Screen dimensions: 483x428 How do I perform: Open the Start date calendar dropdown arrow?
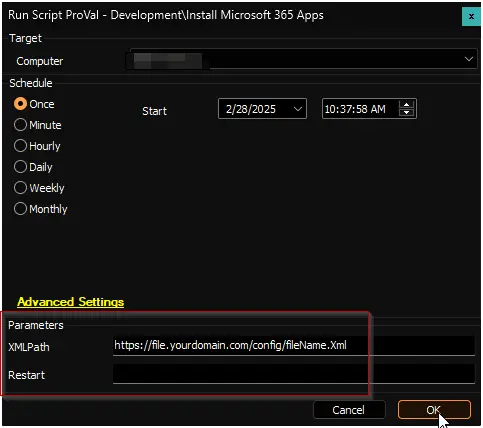click(298, 109)
